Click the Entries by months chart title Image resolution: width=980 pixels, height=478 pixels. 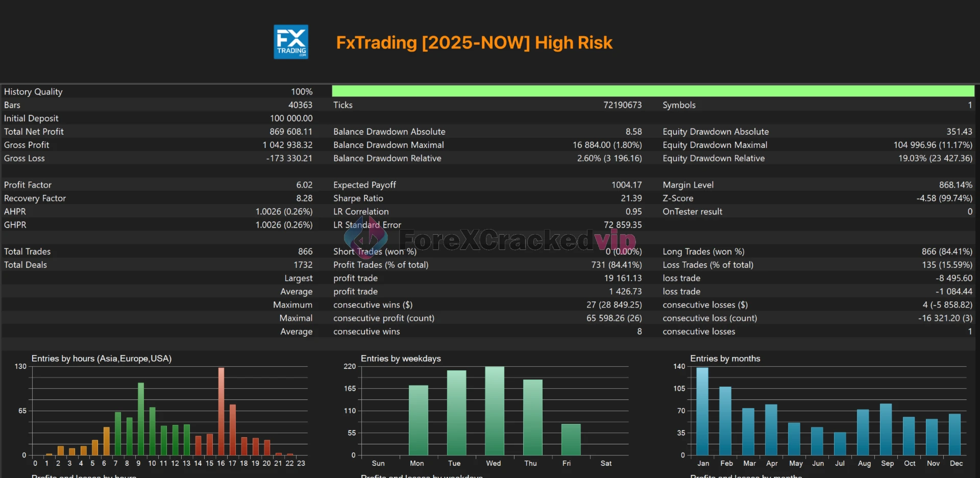tap(725, 359)
